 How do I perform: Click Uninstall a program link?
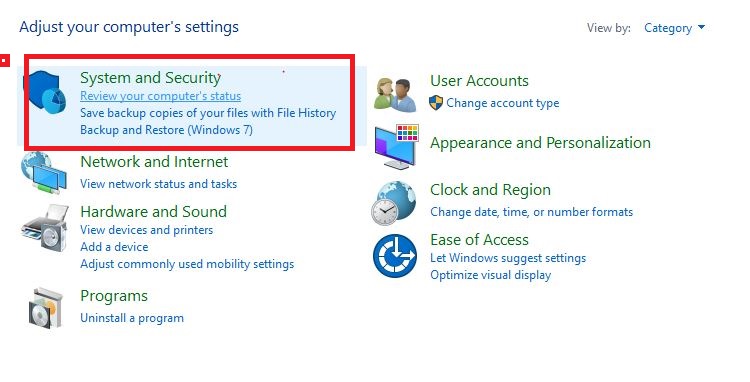point(132,317)
